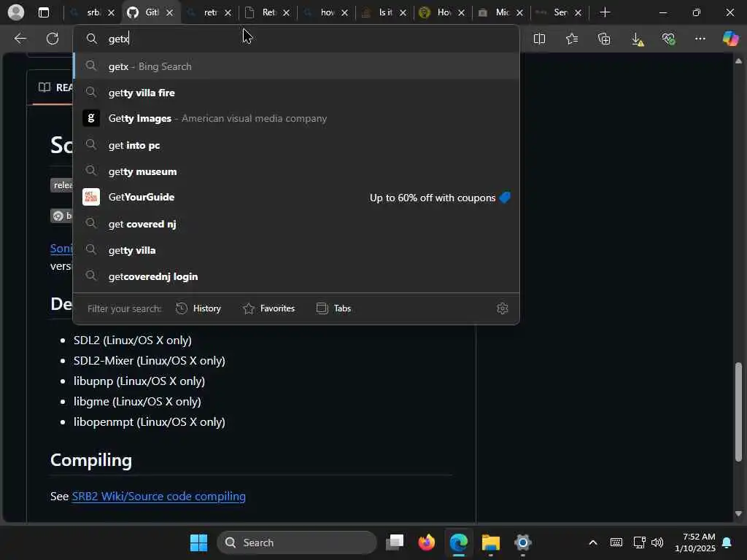Open the README tab on GitHub page
The width and height of the screenshot is (747, 560).
[55, 87]
